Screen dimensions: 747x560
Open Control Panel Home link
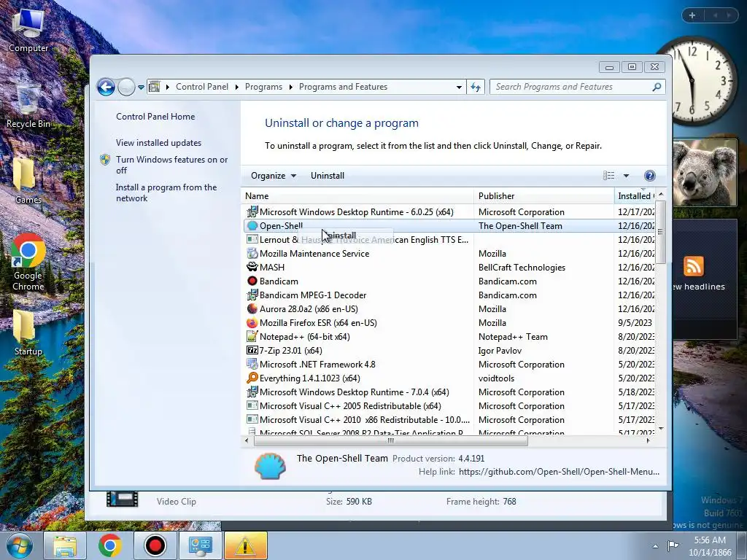pyautogui.click(x=155, y=117)
